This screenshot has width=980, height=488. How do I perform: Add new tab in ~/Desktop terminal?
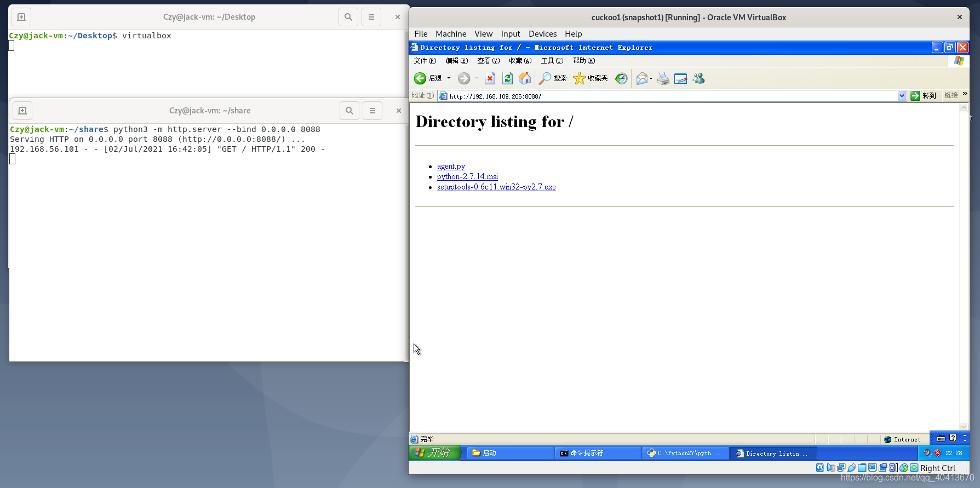point(21,17)
